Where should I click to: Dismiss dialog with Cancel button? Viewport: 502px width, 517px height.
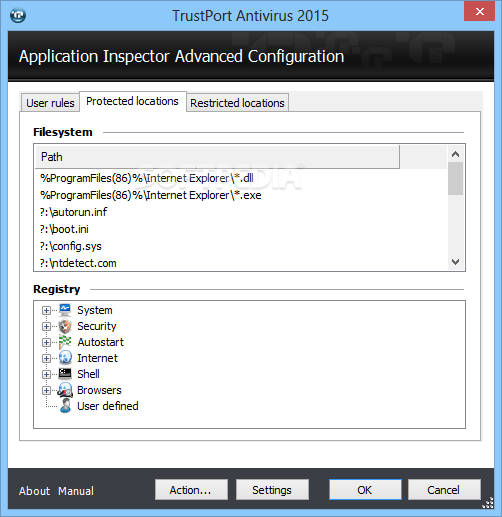pos(444,490)
